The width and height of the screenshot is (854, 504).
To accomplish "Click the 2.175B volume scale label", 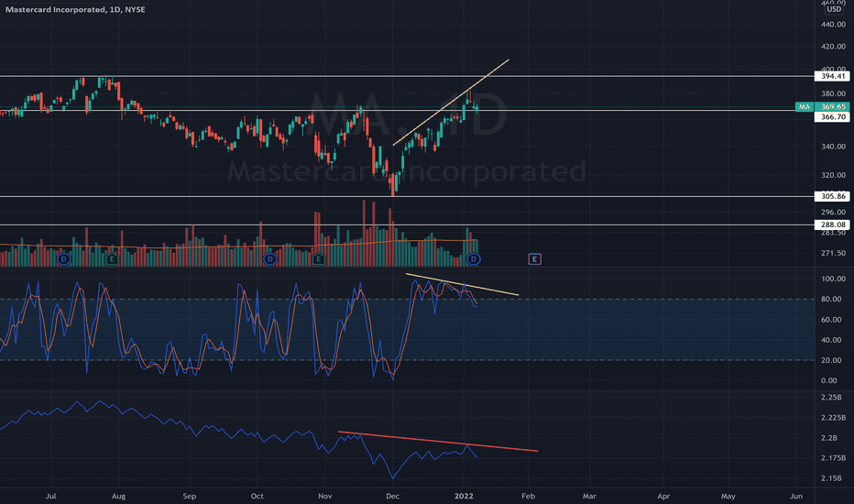I will coord(833,458).
